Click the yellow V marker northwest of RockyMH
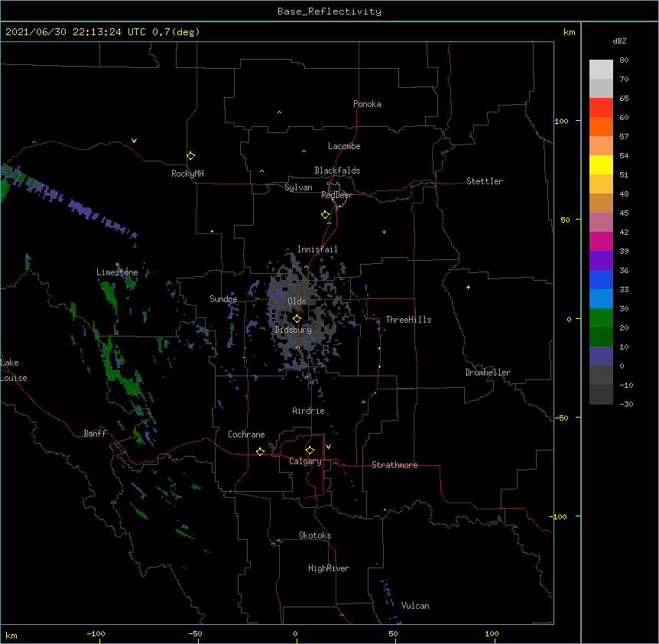 pyautogui.click(x=134, y=141)
